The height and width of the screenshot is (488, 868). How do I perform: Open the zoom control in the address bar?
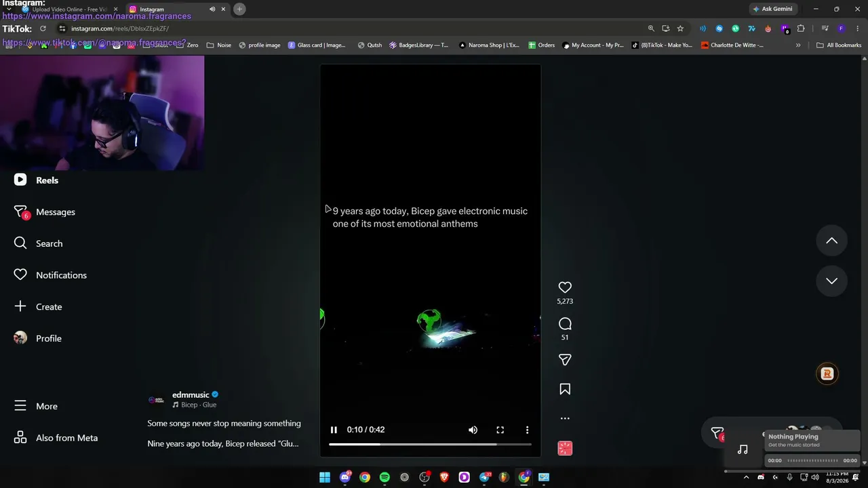[x=651, y=28]
